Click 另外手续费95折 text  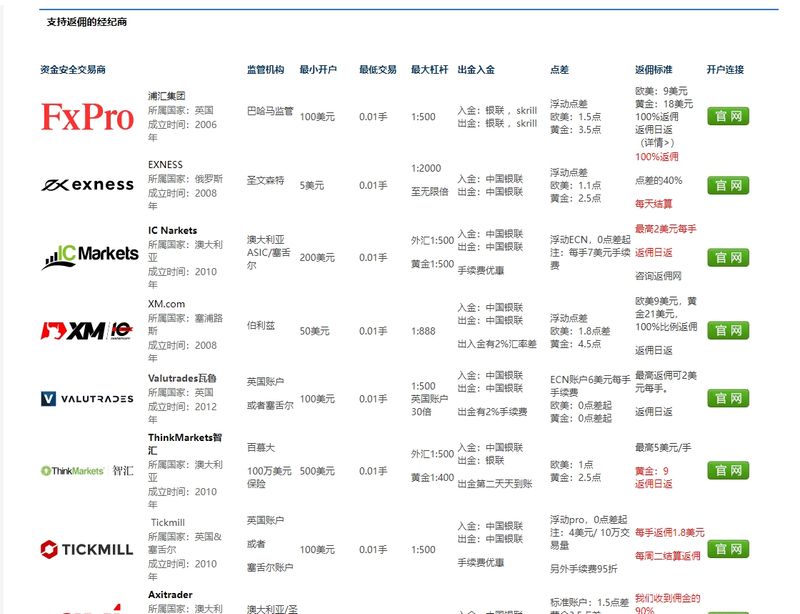coord(584,569)
